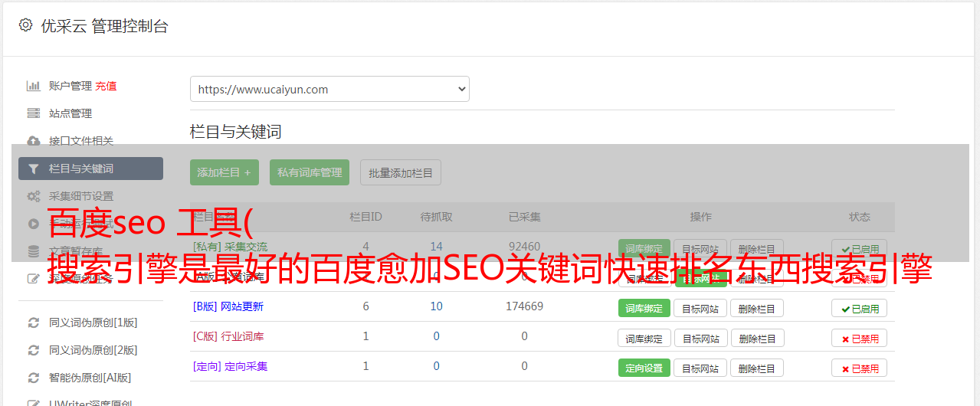The image size is (980, 406).
Task: Click 删除栏目 for the 定向采集 row
Action: coord(757,368)
